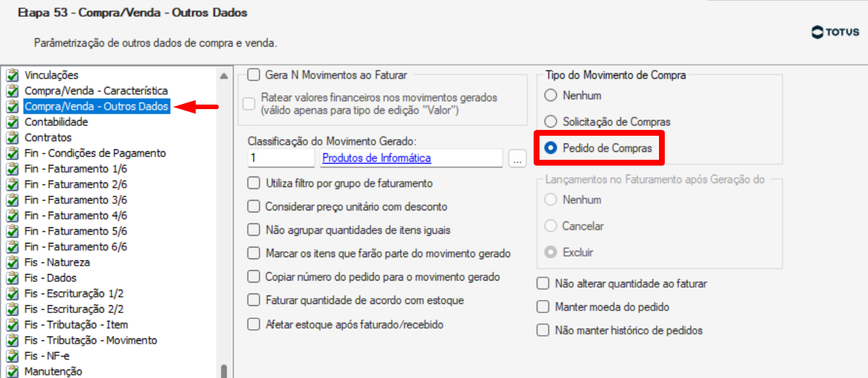Check Considerar preço unitário com desconto
Viewport: 868px width, 378px height.
(x=254, y=207)
